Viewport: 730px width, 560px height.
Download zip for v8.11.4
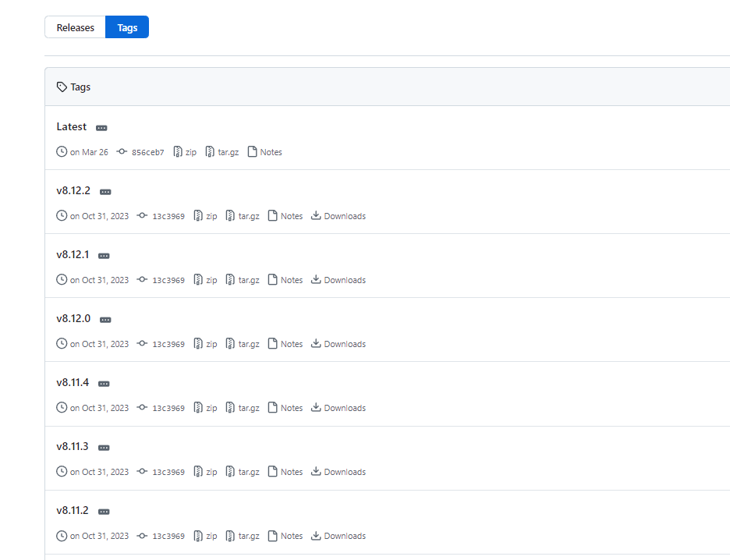pos(211,408)
